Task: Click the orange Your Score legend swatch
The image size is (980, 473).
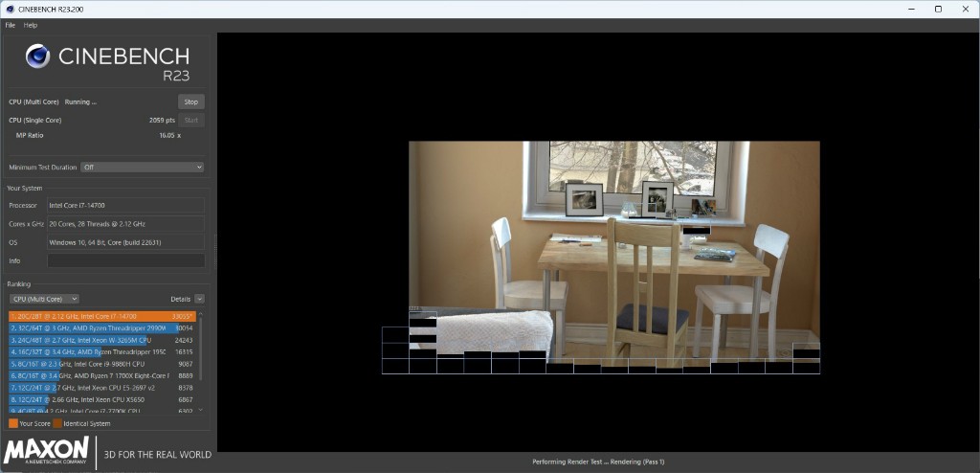Action: 12,422
